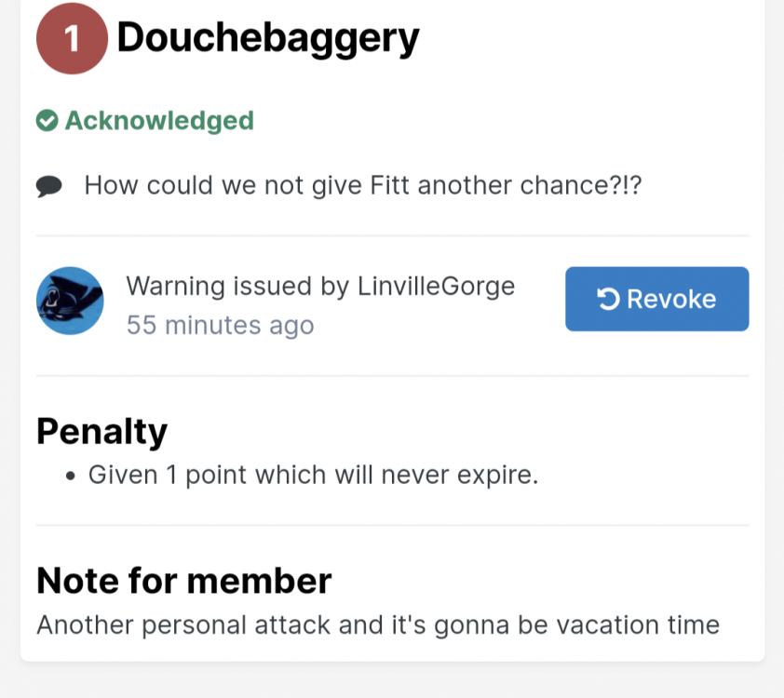Image resolution: width=784 pixels, height=698 pixels.
Task: Toggle the Acknowledged status label
Action: coord(159,120)
